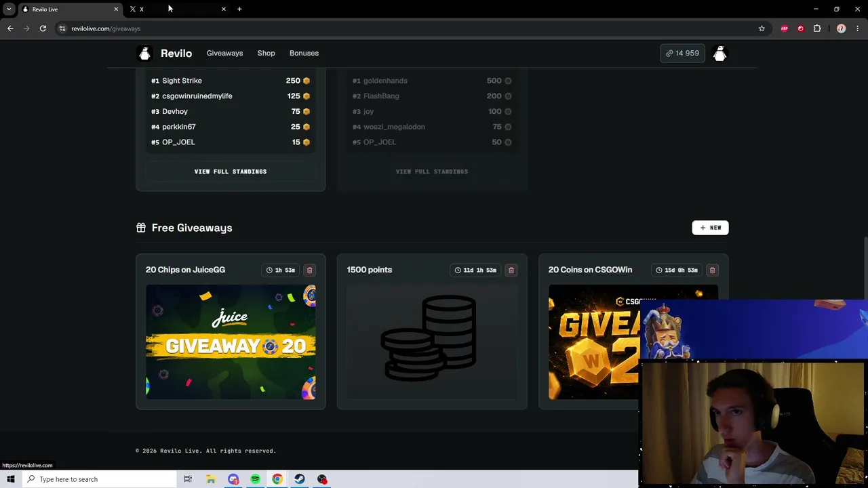The image size is (868, 488).
Task: Go to the Revilo home link
Action: pyautogui.click(x=176, y=54)
